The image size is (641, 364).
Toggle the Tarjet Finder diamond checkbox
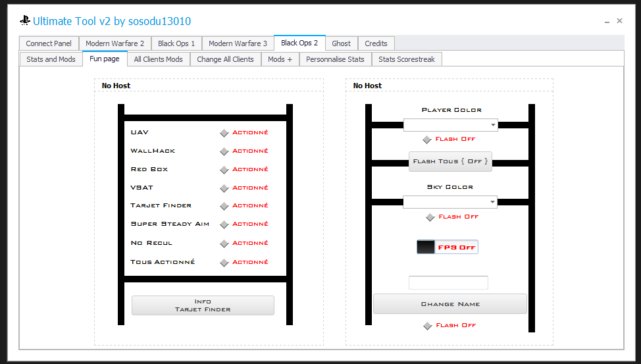tap(224, 206)
